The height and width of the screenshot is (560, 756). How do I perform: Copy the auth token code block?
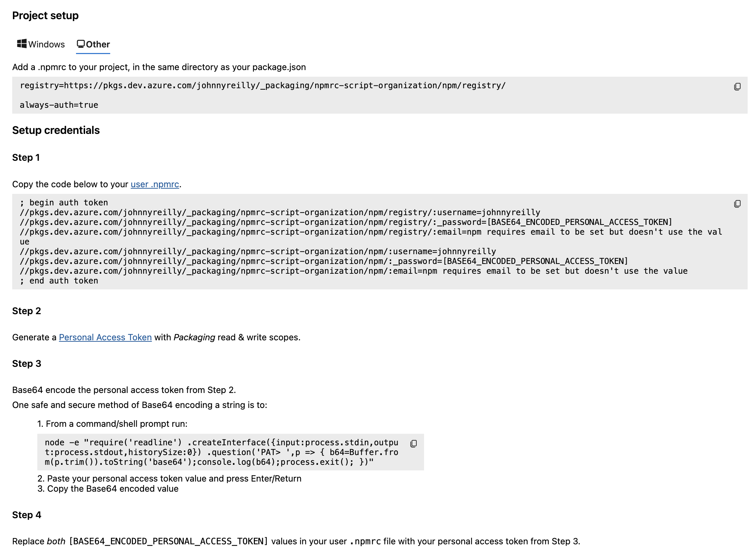737,204
